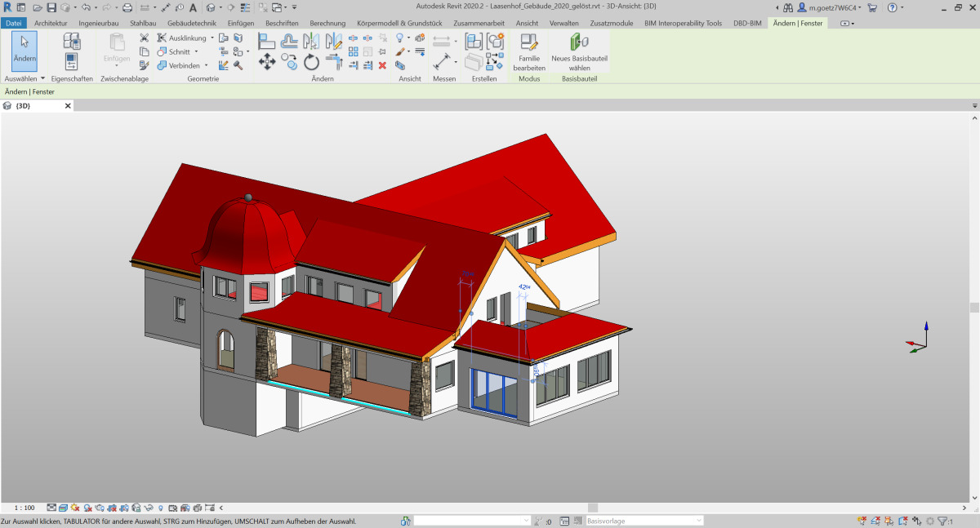Viewport: 980px width, 528px height.
Task: Click the Familie bearbeiten button
Action: coord(528,54)
